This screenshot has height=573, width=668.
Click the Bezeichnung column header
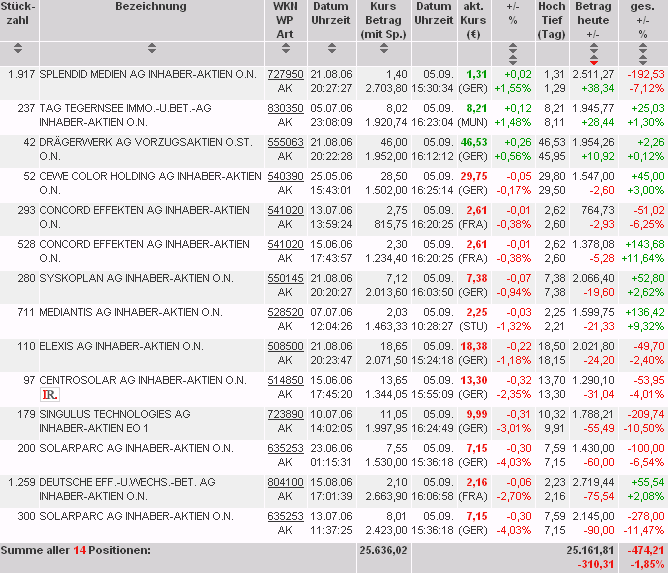tap(151, 6)
